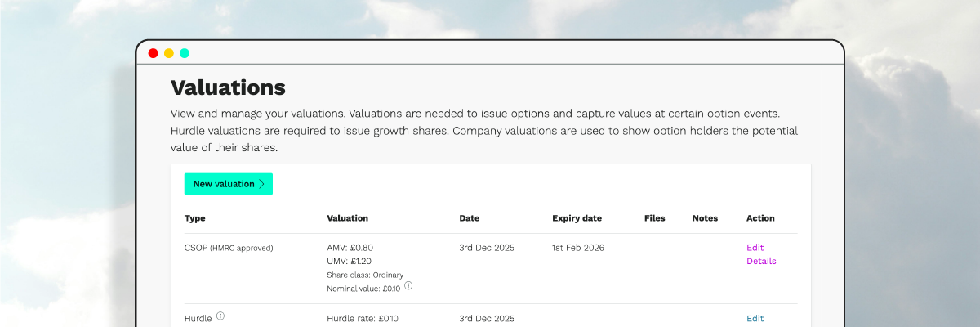Click the green maximize window dot
Screen dimensions: 980x327
pyautogui.click(x=185, y=53)
